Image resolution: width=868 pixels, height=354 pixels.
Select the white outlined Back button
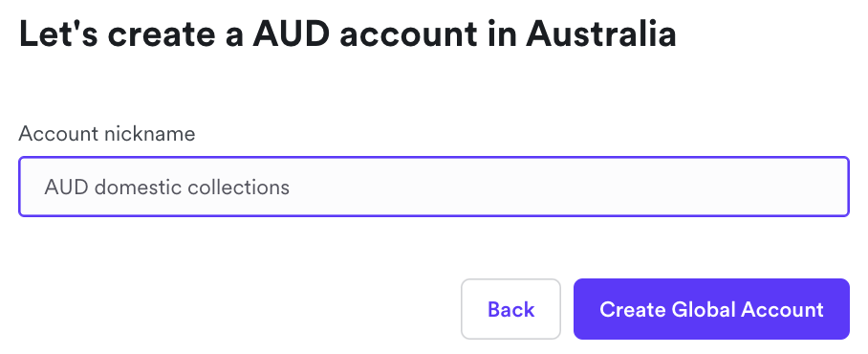(510, 309)
